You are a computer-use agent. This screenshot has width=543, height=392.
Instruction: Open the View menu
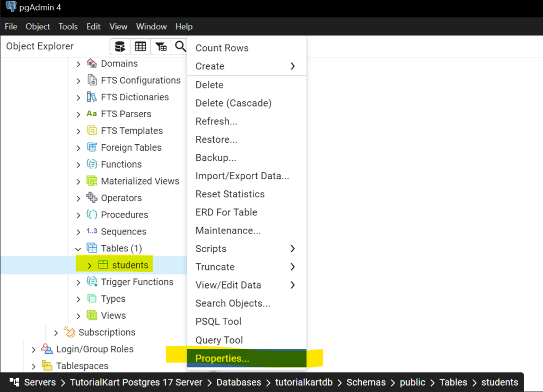click(118, 27)
